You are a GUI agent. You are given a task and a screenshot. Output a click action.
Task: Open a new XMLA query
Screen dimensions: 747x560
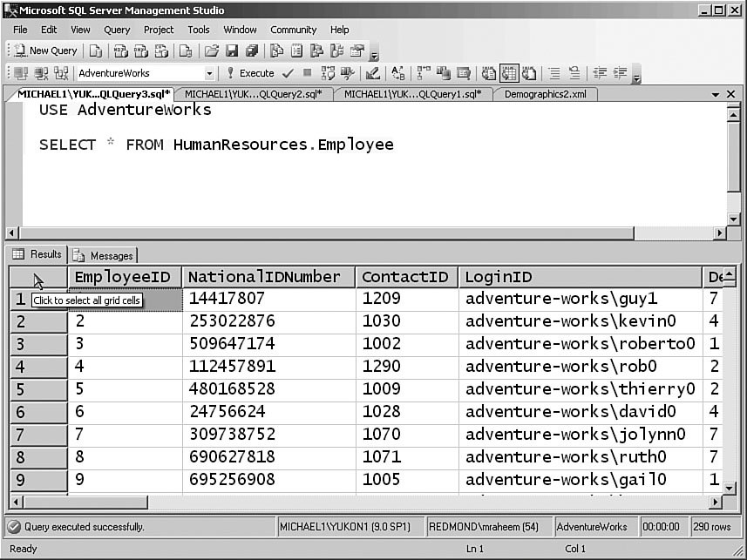[161, 51]
